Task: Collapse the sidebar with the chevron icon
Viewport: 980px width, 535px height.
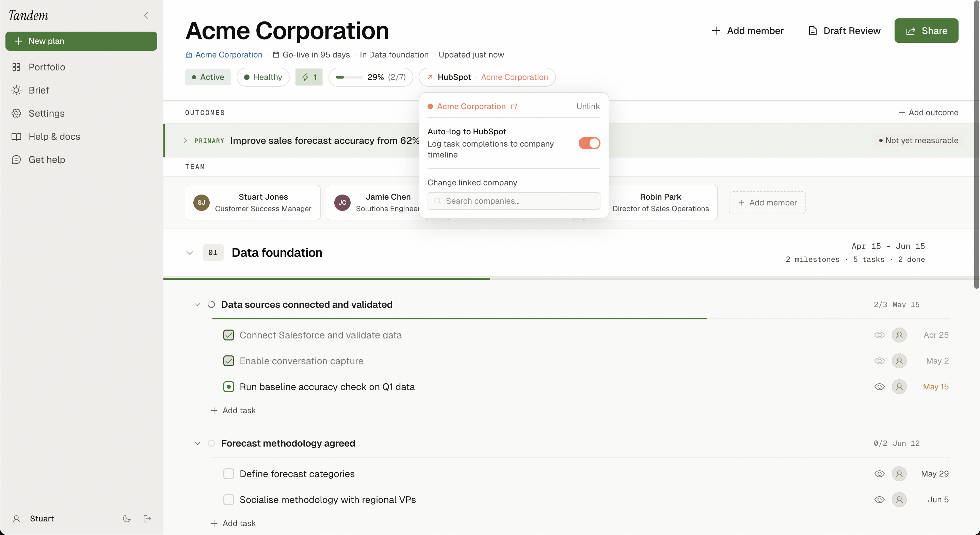Action: [146, 15]
